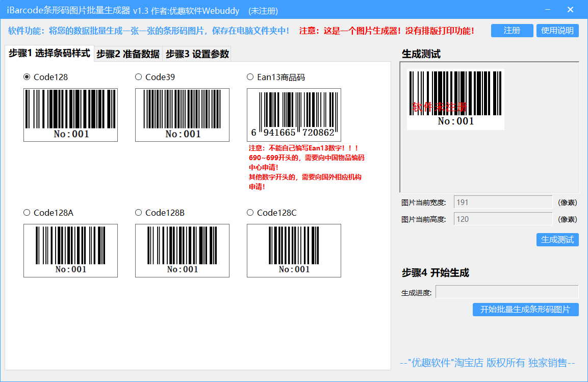The width and height of the screenshot is (588, 382).
Task: Switch to 步骤1 选择条码样式 tab
Action: coord(49,53)
